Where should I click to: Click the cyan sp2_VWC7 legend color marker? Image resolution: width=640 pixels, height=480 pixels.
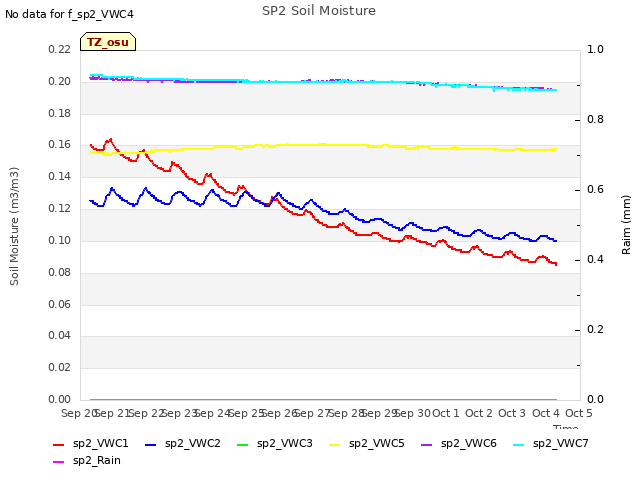pyautogui.click(x=519, y=444)
